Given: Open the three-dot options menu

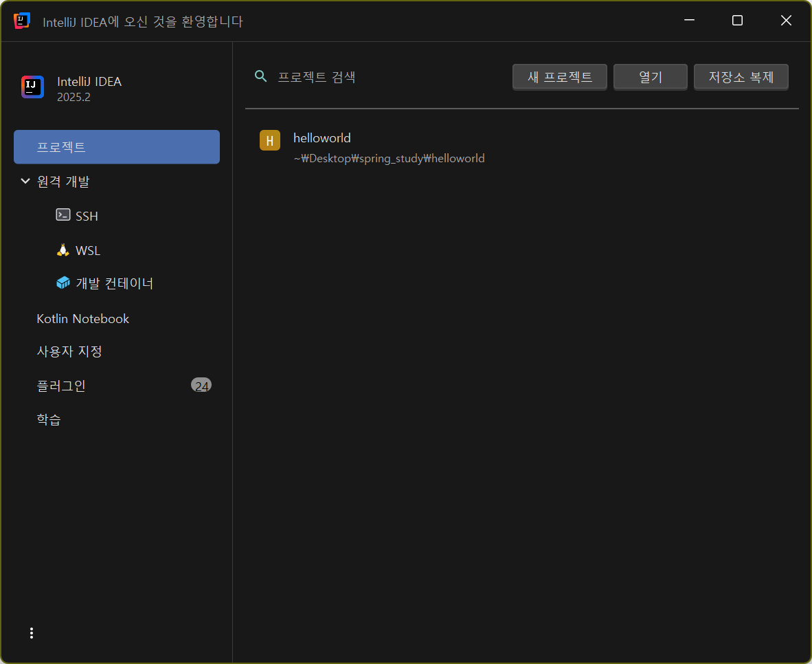Looking at the screenshot, I should pos(32,633).
